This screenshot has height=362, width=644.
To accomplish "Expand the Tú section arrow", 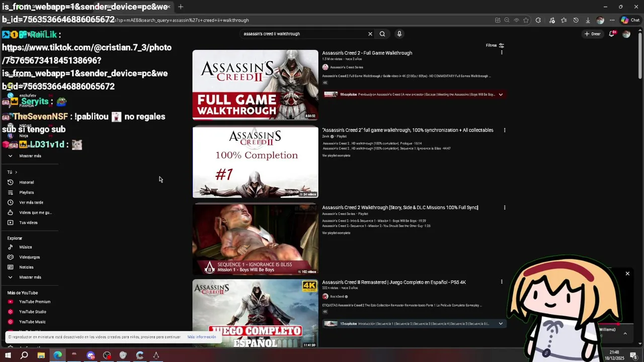I will (x=16, y=172).
